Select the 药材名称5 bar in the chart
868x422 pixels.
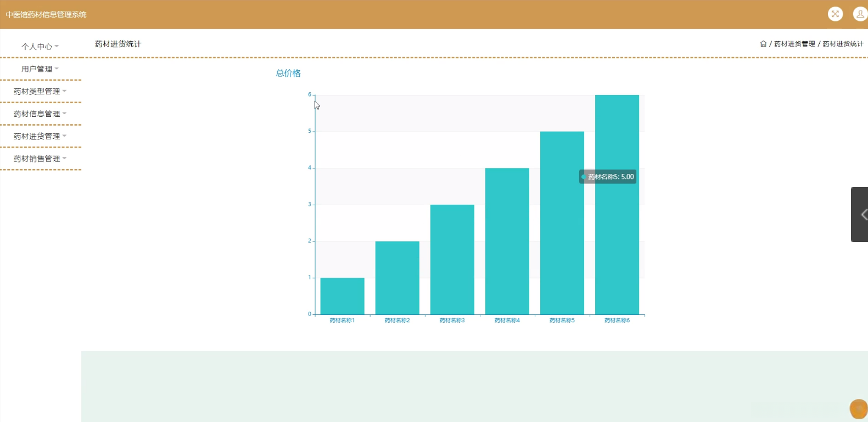pos(562,223)
